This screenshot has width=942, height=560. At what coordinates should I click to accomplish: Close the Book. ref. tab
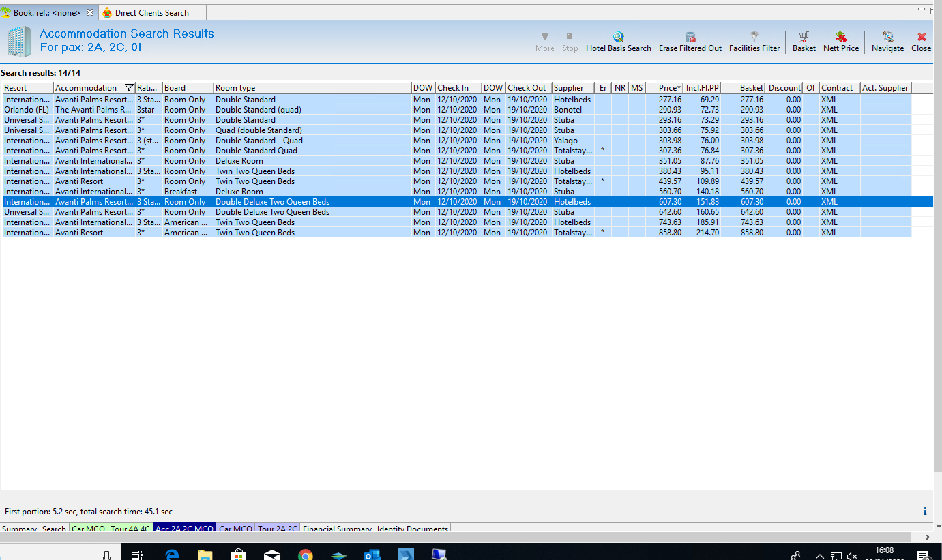click(90, 12)
